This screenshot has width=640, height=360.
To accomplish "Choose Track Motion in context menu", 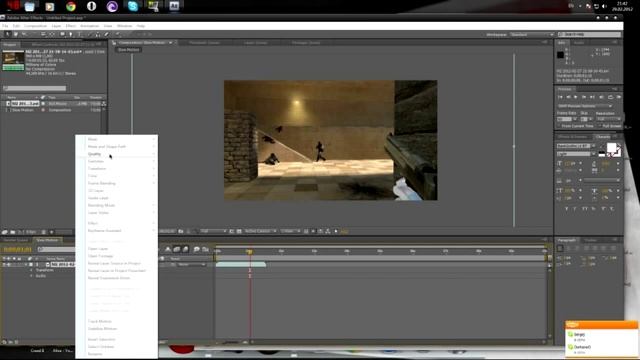I will [x=117, y=321].
